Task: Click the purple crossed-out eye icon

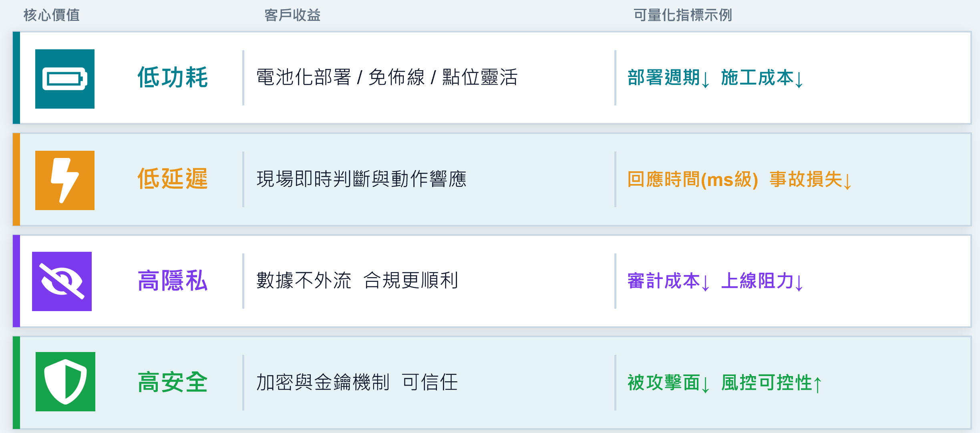Action: (62, 281)
